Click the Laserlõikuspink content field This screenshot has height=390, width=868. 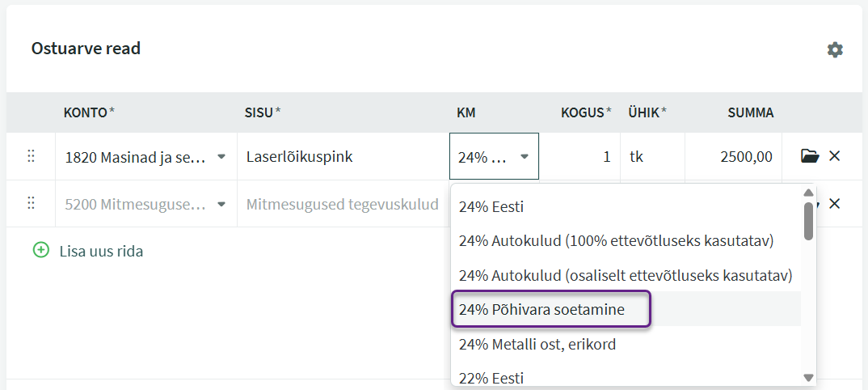coord(343,156)
